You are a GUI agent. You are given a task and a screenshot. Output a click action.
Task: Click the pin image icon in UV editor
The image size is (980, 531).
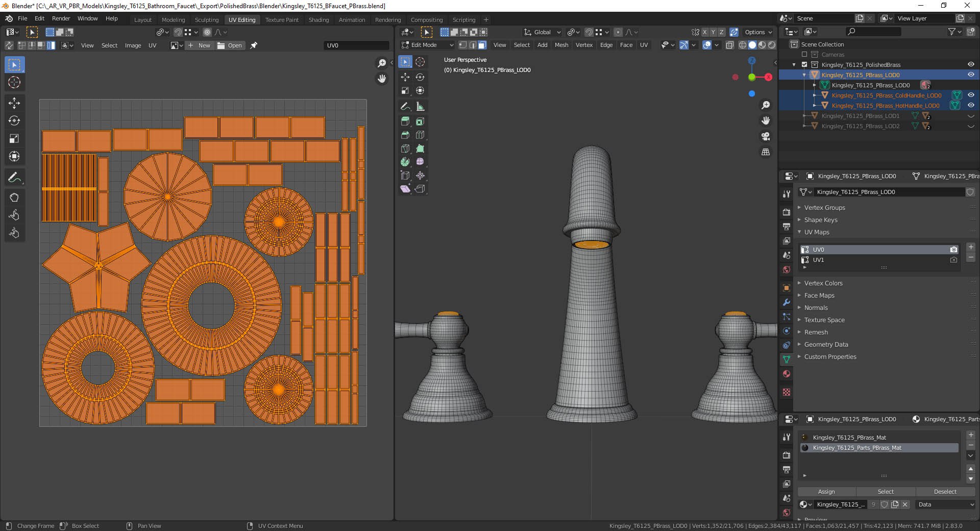click(x=254, y=45)
